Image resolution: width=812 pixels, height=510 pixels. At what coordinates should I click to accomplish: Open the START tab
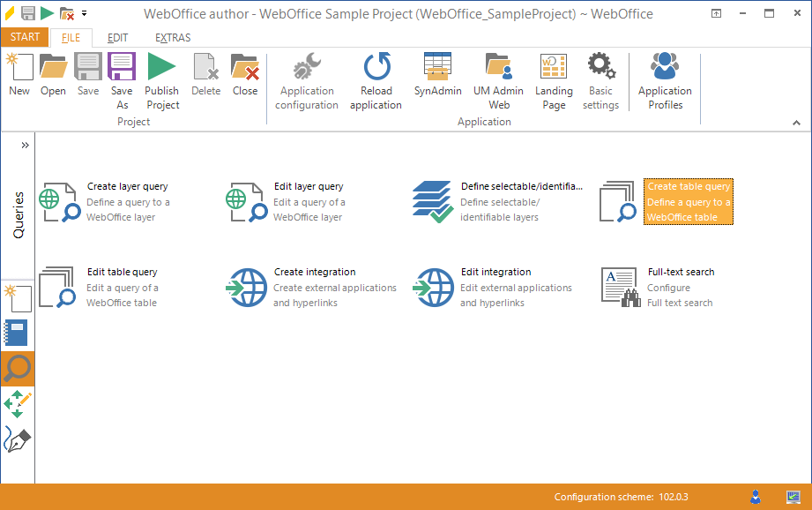25,37
